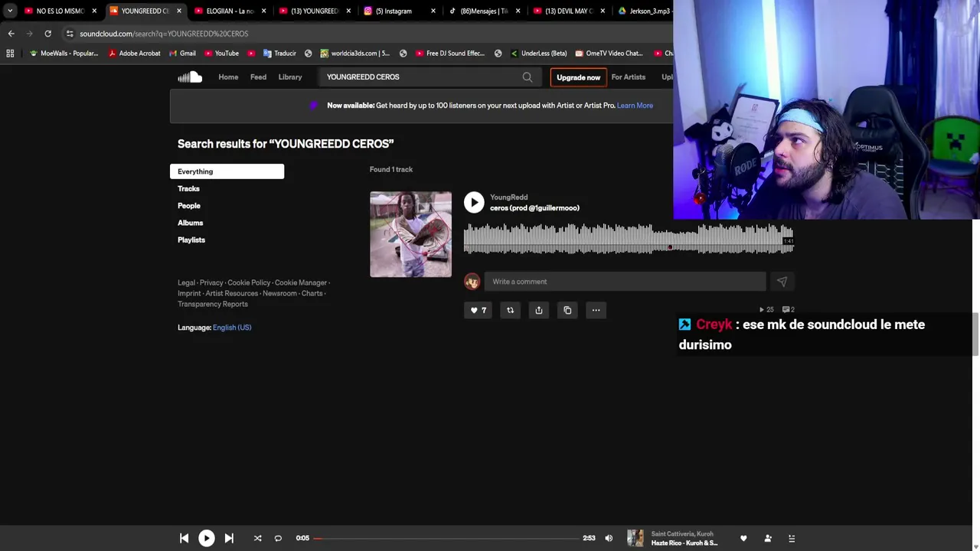Filter search results by Tracks
The width and height of the screenshot is (980, 551).
188,188
